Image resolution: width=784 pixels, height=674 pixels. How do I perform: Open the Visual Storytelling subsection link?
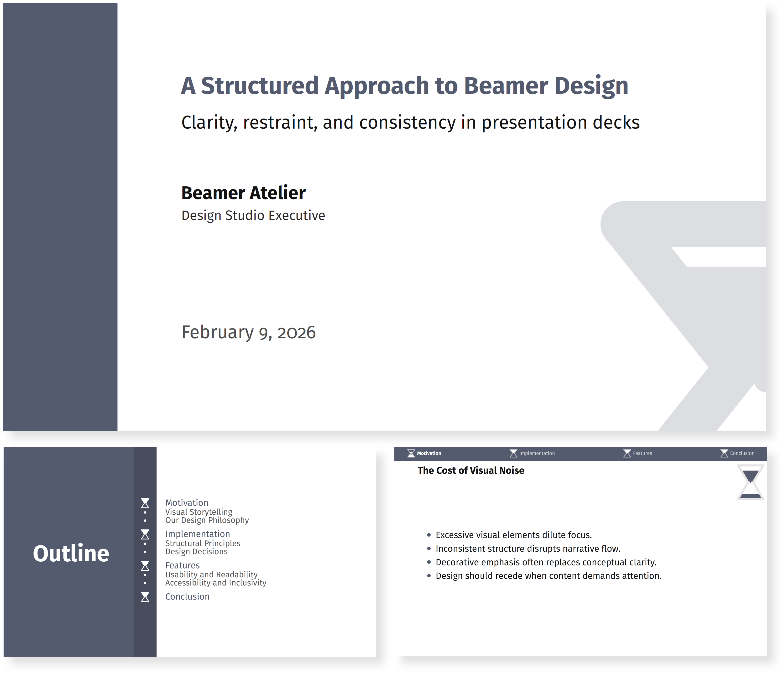199,512
